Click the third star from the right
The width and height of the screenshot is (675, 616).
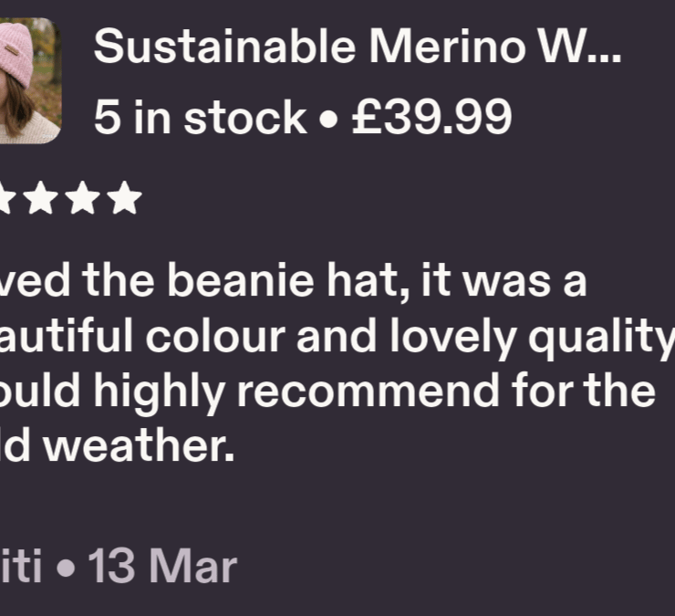[x=41, y=198]
